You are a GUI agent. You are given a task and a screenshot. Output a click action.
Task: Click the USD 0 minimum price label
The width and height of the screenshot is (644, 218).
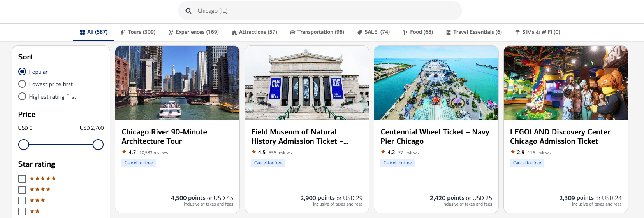(25, 128)
